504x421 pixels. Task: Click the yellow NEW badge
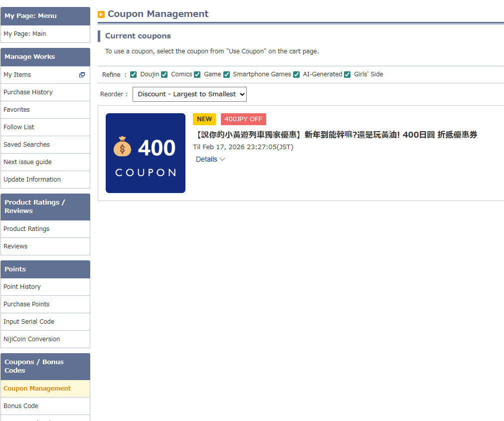coord(204,119)
